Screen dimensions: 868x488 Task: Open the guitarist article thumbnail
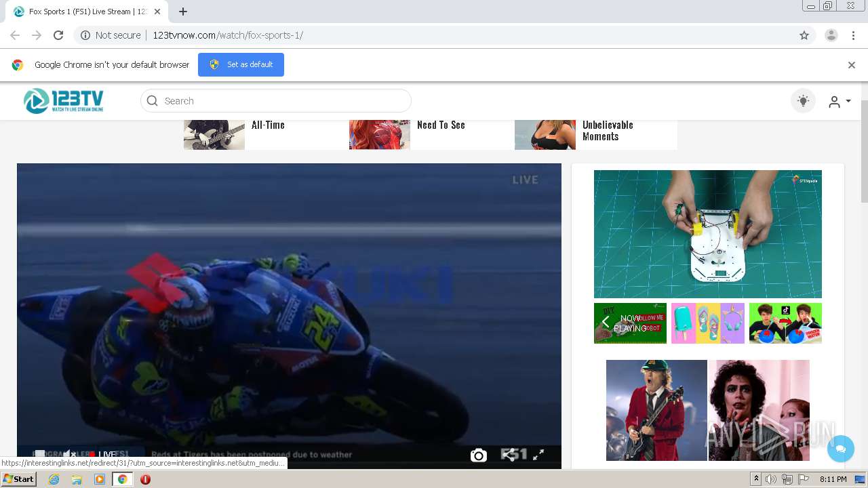click(214, 135)
